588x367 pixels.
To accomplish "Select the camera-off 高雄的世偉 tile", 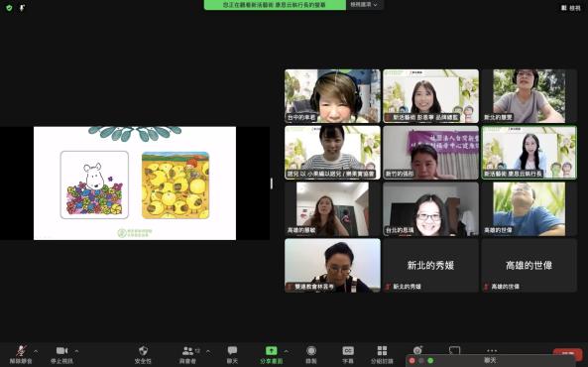I will click(x=529, y=265).
